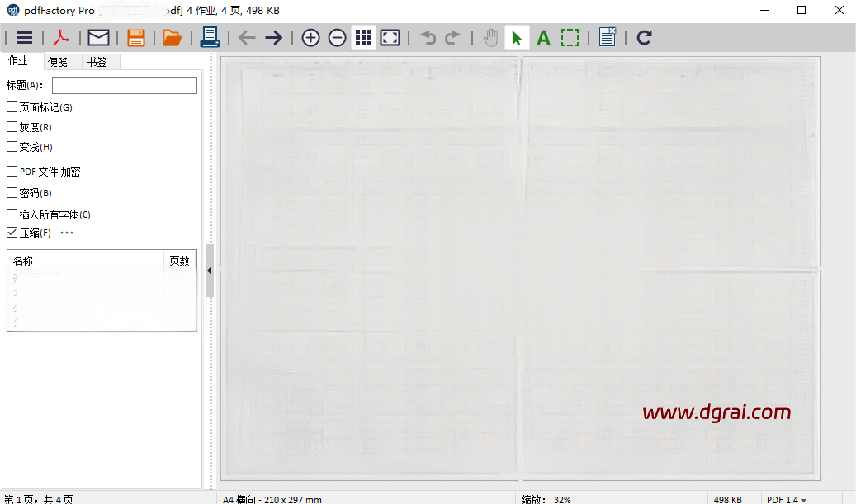Open the PDF 1.4 version dropdown
Screen dimensions: 856x504
tap(787, 499)
